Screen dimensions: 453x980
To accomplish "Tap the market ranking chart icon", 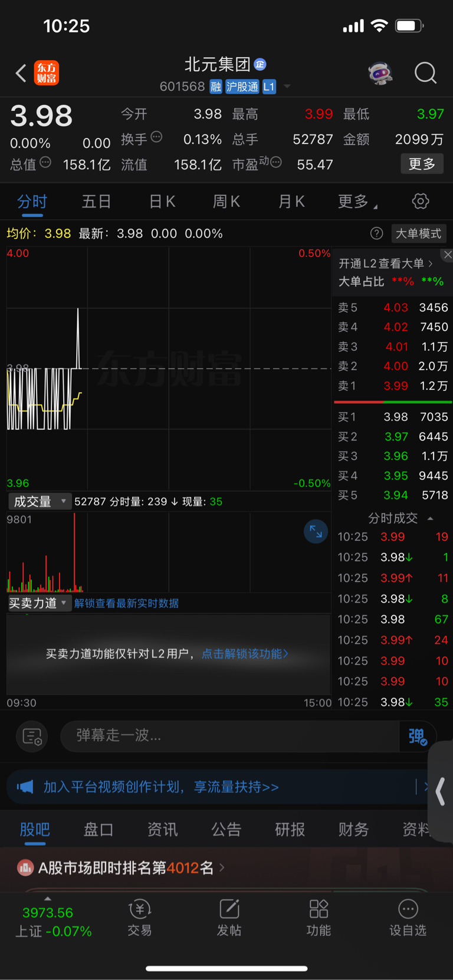I will (25, 868).
